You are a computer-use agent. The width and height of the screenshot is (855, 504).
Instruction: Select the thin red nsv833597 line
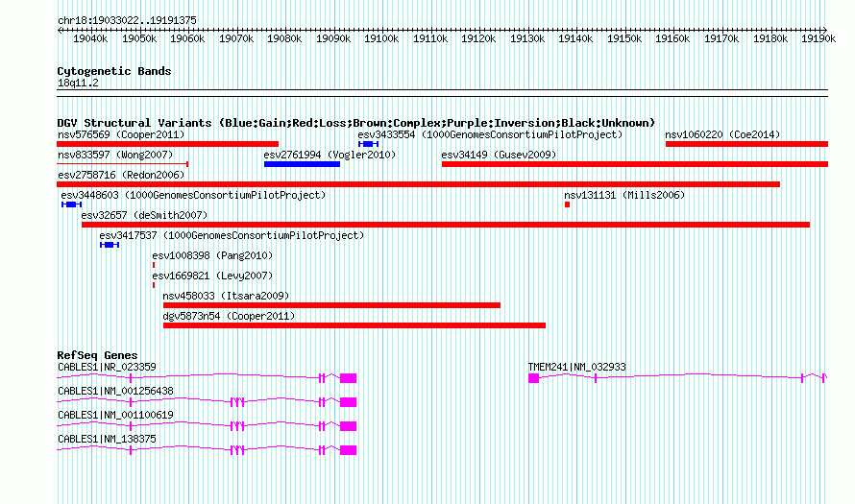[123, 164]
